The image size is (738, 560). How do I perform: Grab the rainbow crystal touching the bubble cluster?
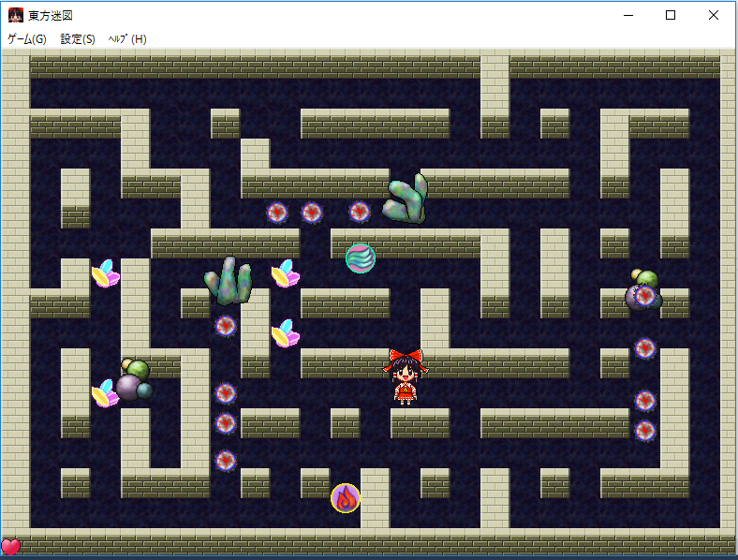[x=104, y=393]
